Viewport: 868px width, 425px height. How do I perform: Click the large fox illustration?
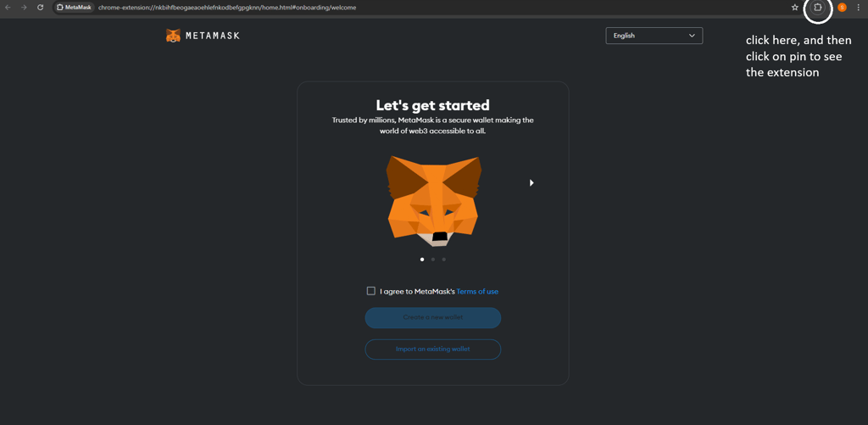pyautogui.click(x=433, y=201)
